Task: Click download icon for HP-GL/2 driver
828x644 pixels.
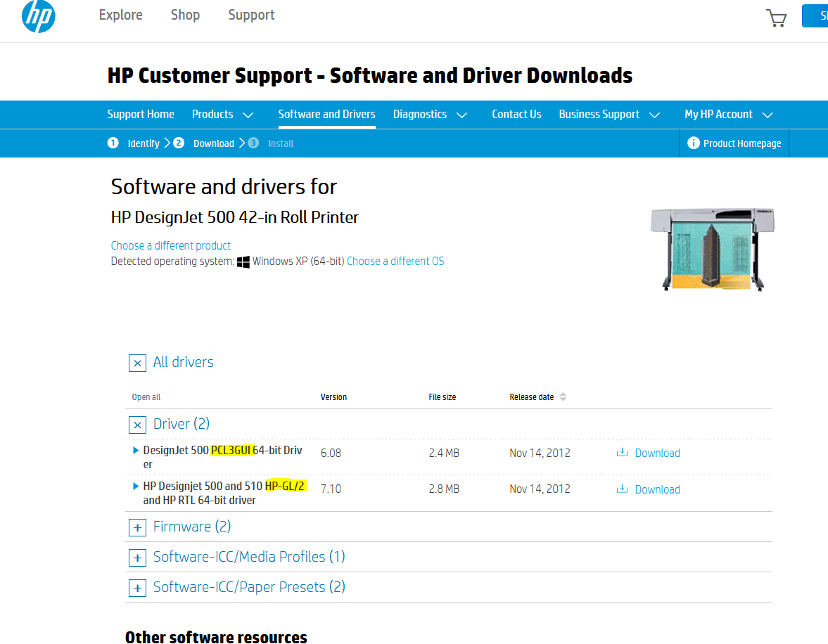Action: click(x=622, y=489)
